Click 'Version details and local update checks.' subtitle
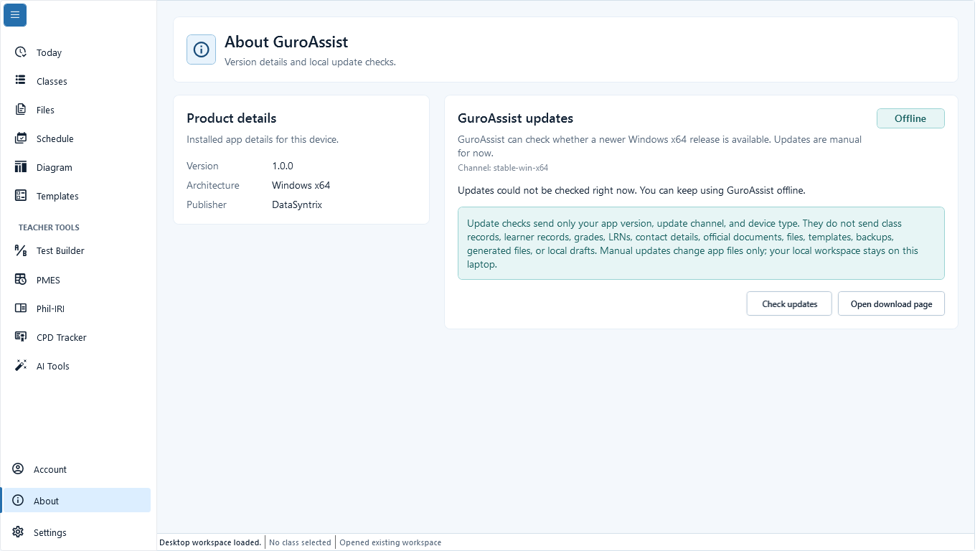 click(x=310, y=62)
